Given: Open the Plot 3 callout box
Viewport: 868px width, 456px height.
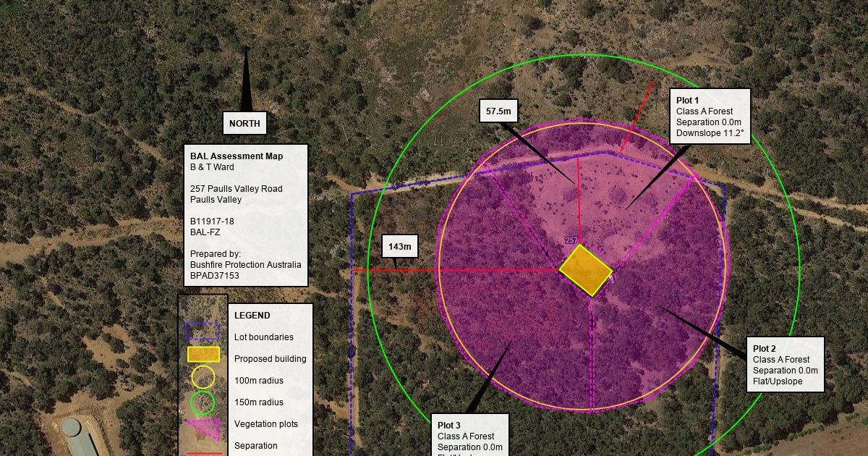Looking at the screenshot, I should [470, 435].
